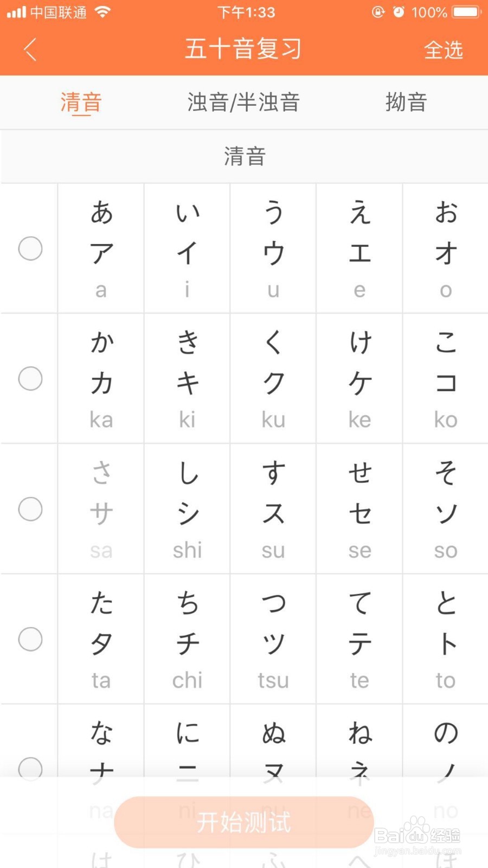This screenshot has height=868, width=488.
Task: Switch to the 浊音/半浊音 tab
Action: click(243, 102)
